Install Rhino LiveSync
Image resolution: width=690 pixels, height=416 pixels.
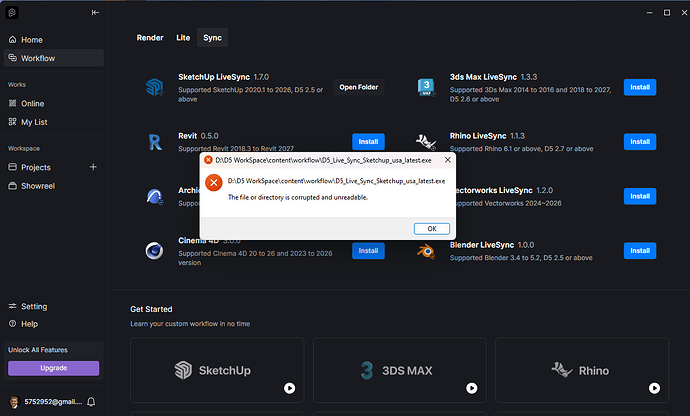tap(640, 142)
